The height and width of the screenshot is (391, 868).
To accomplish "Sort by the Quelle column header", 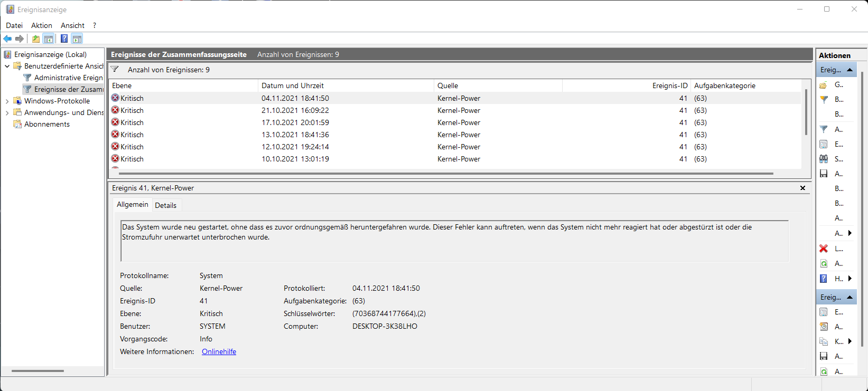I will [498, 85].
